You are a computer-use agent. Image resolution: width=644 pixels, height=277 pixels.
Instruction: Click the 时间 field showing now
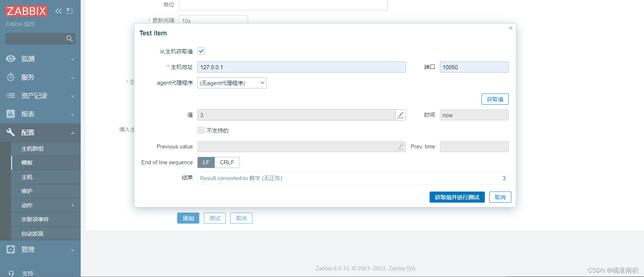474,115
